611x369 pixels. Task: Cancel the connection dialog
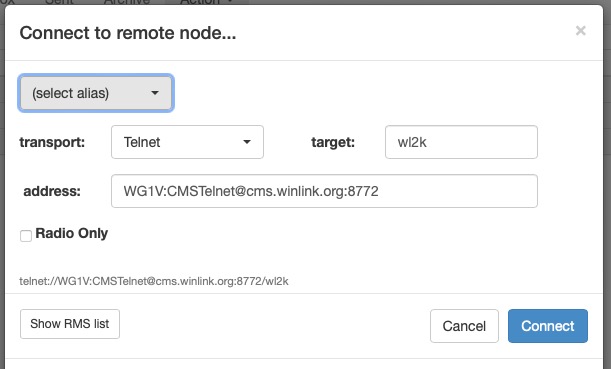[464, 326]
